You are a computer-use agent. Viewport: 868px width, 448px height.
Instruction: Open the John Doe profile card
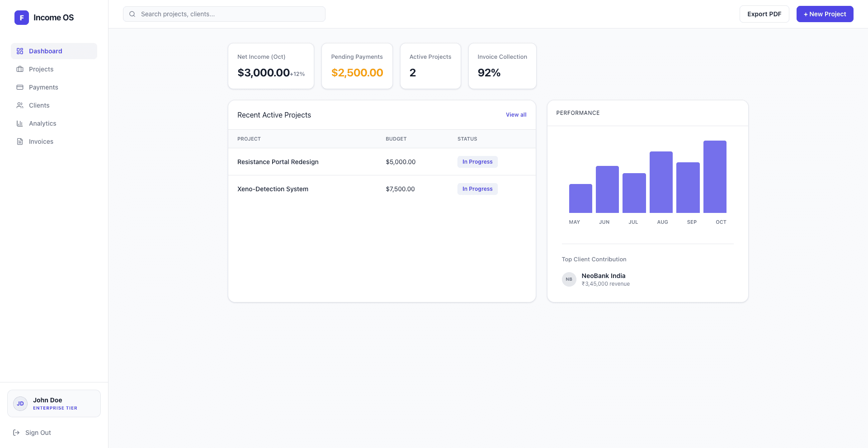(x=54, y=404)
